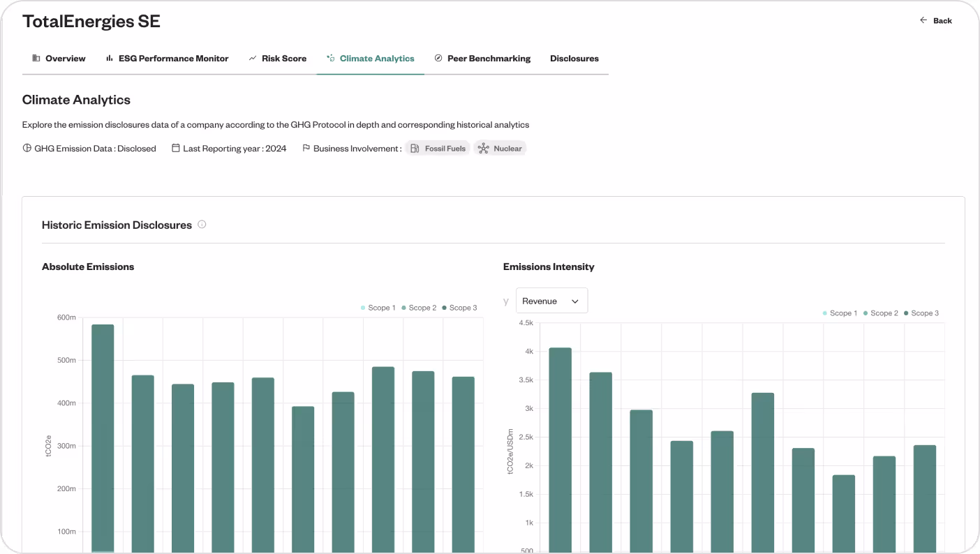Click the GHG Emission Data pie icon
The image size is (980, 554).
(27, 148)
